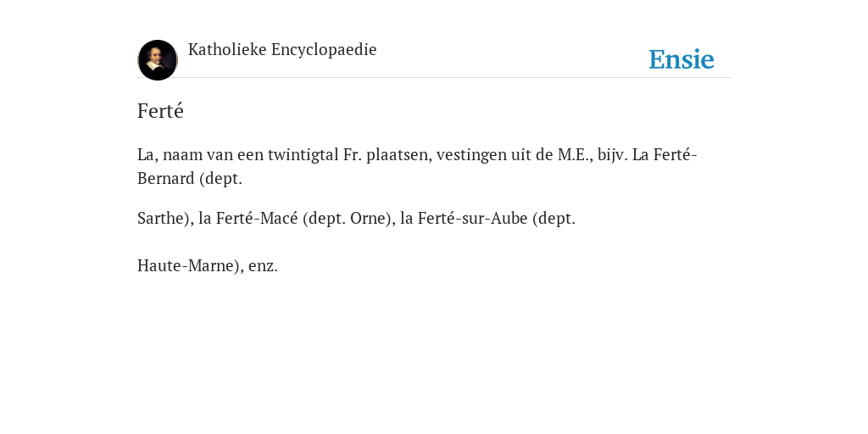Click the word 'Sarthe)' starting second paragraph
The width and height of the screenshot is (868, 434).
[x=165, y=219]
